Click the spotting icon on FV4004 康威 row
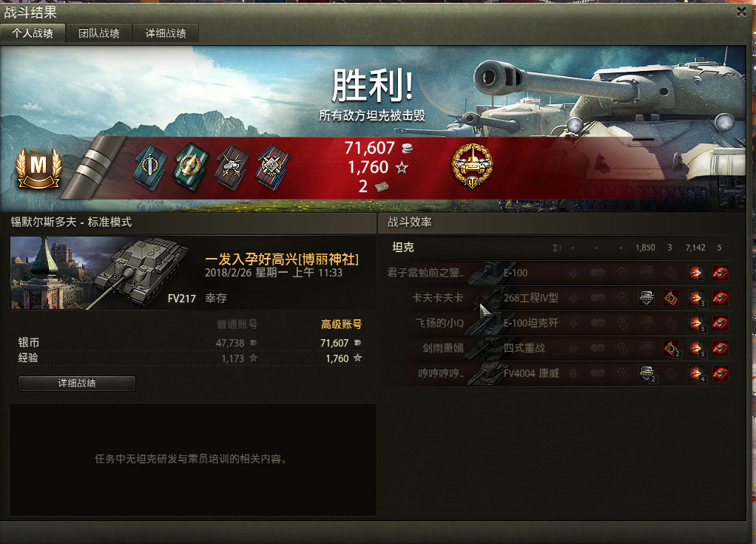 point(647,373)
